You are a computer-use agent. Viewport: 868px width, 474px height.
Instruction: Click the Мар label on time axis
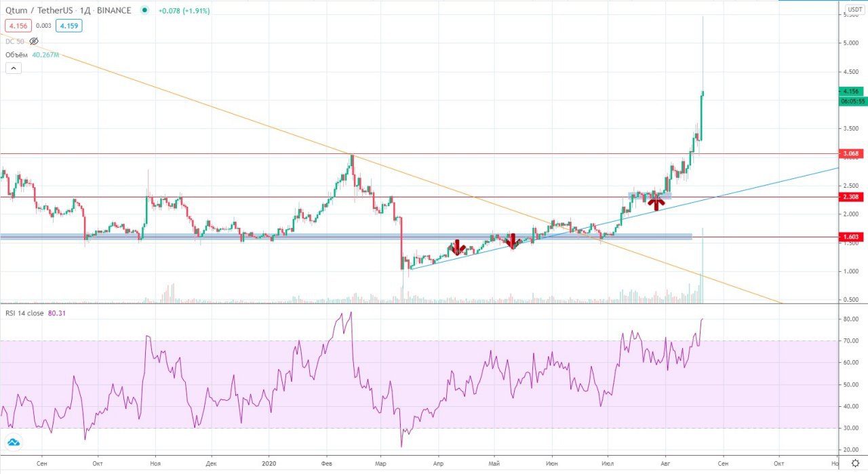[x=380, y=463]
